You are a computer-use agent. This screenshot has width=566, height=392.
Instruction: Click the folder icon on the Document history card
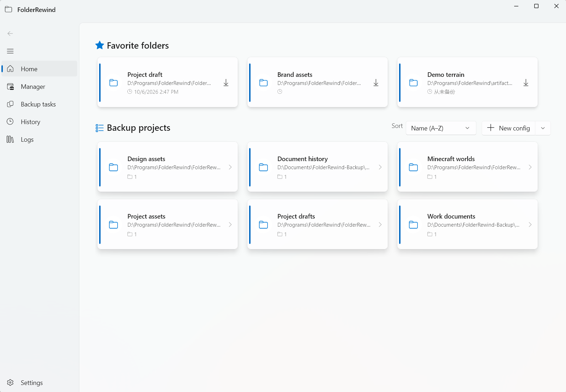[x=264, y=167]
